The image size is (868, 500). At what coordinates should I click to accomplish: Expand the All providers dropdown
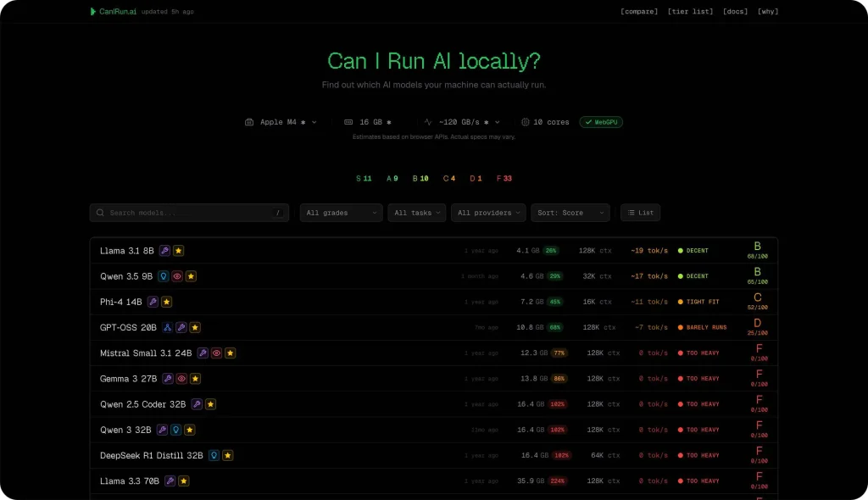tap(488, 213)
